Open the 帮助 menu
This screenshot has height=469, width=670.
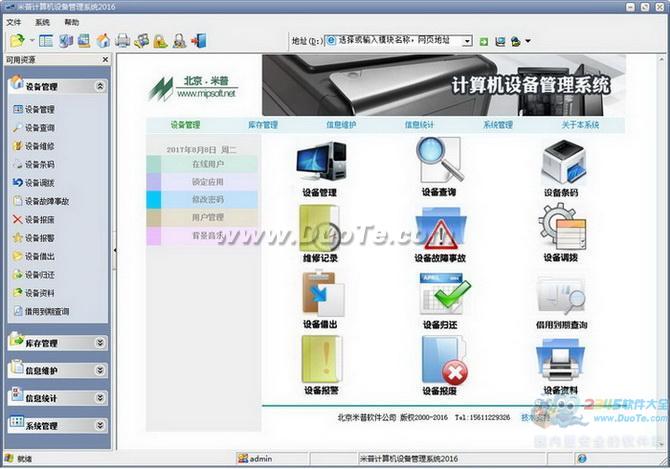click(x=71, y=21)
